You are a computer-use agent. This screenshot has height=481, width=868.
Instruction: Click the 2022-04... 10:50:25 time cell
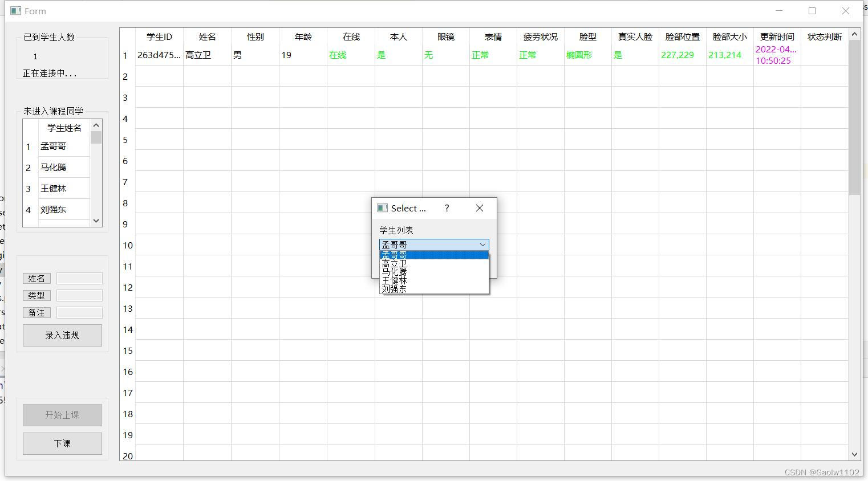[777, 55]
